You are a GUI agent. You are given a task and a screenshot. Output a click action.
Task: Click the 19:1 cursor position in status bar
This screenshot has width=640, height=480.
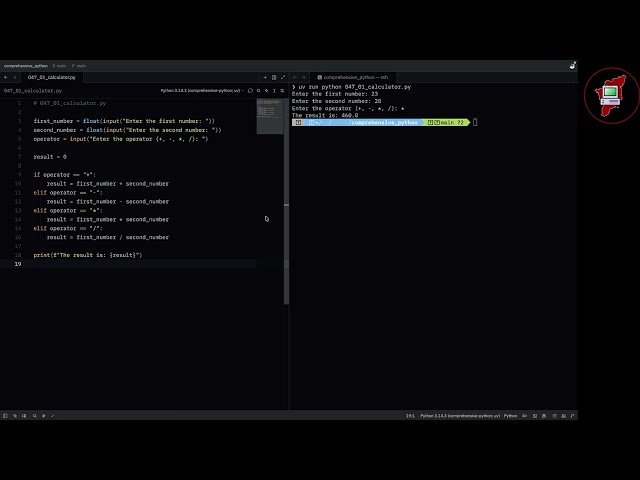coord(410,416)
